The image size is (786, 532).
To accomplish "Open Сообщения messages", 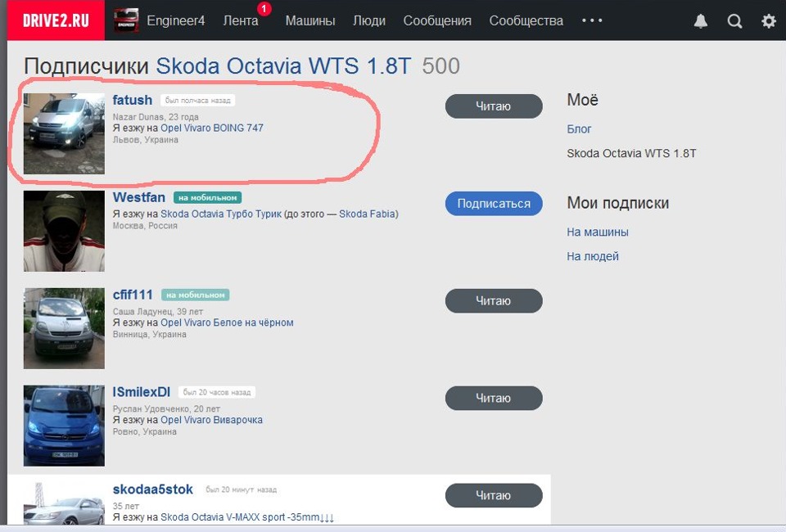I will coord(437,20).
